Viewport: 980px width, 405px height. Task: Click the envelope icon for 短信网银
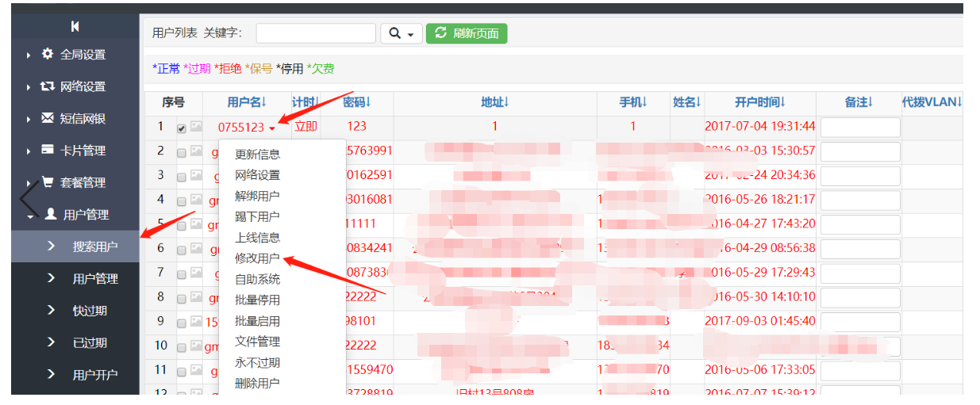click(x=48, y=118)
